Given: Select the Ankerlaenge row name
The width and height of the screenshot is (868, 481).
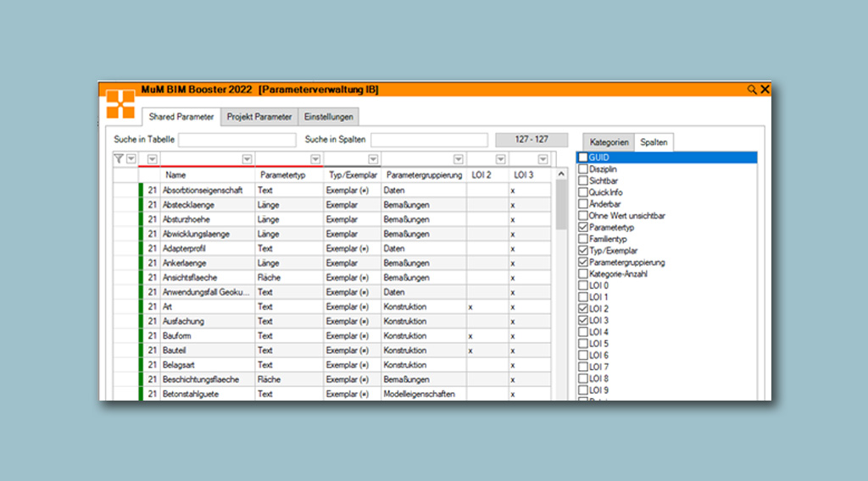Looking at the screenshot, I should click(x=184, y=263).
